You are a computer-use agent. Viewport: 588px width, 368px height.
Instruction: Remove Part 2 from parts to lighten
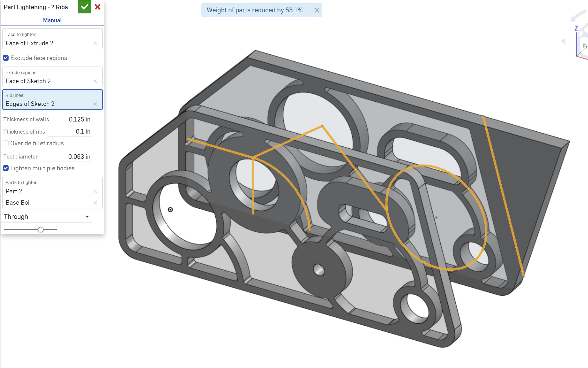95,192
